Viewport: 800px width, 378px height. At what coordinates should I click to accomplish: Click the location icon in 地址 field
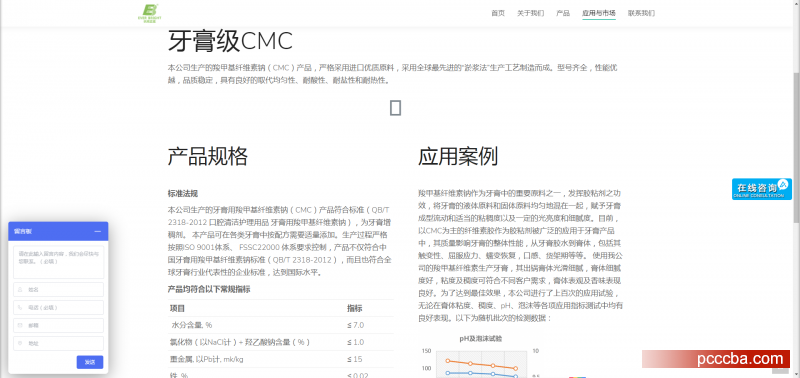point(20,343)
